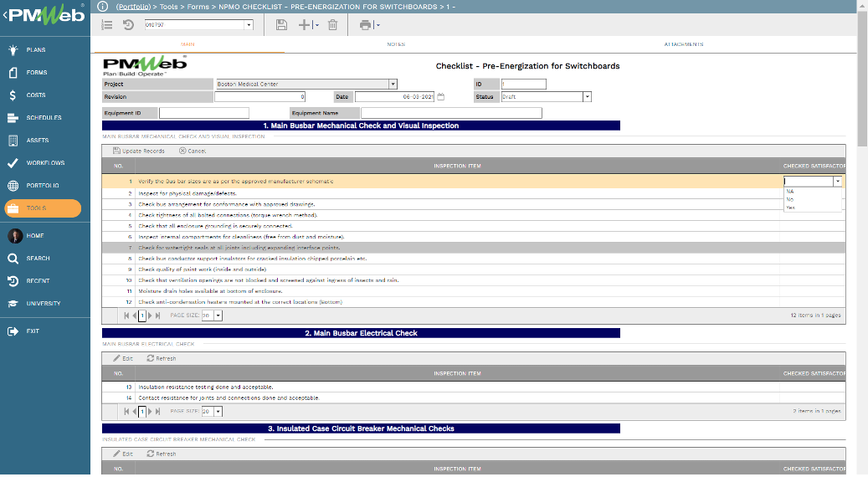The height and width of the screenshot is (477, 868).
Task: Select row 'Contact resistance for joints and connections'
Action: pos(473,397)
